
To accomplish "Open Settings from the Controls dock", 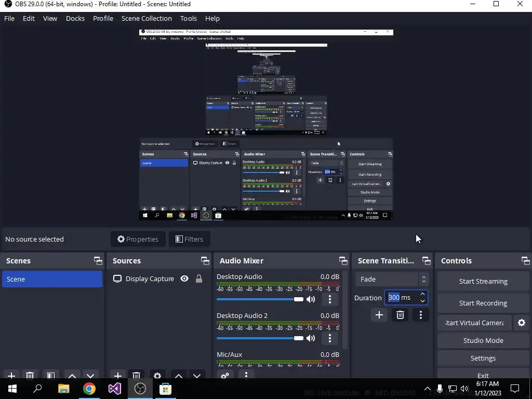I will (x=483, y=358).
